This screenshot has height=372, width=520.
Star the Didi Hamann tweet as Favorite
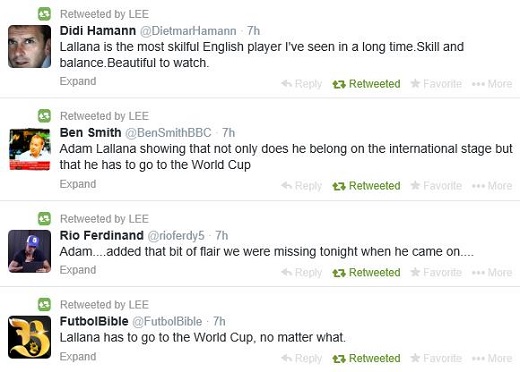(x=436, y=84)
